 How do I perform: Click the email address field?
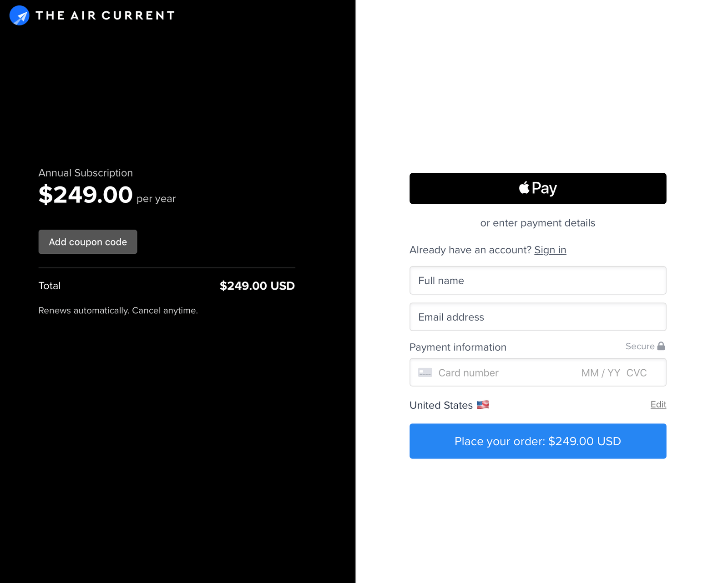(x=537, y=317)
